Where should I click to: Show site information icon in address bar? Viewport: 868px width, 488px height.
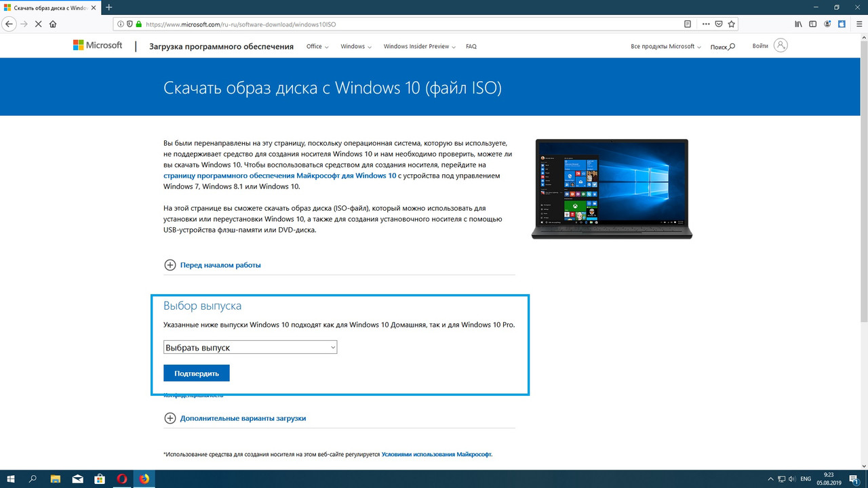(121, 24)
